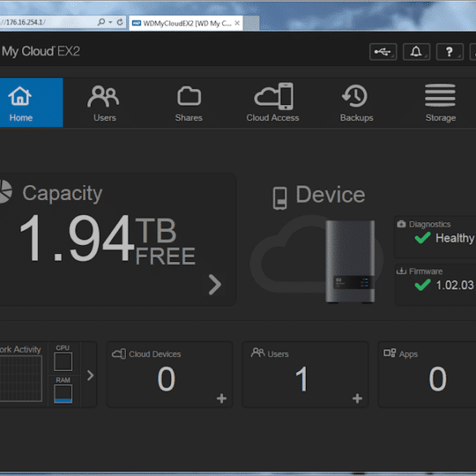Click the Capacity pie chart icon
Screen dimensions: 476x476
6,191
